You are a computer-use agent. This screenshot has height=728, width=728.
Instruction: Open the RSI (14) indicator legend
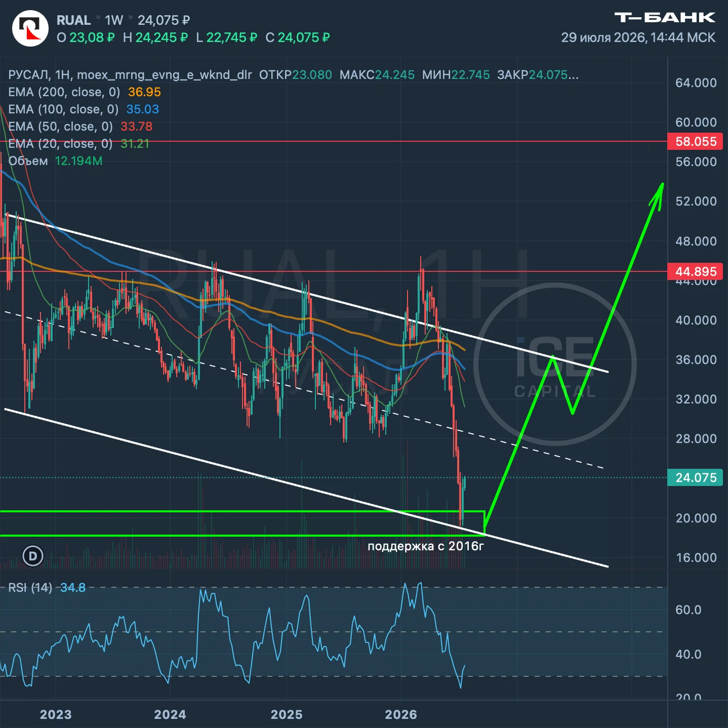47,588
